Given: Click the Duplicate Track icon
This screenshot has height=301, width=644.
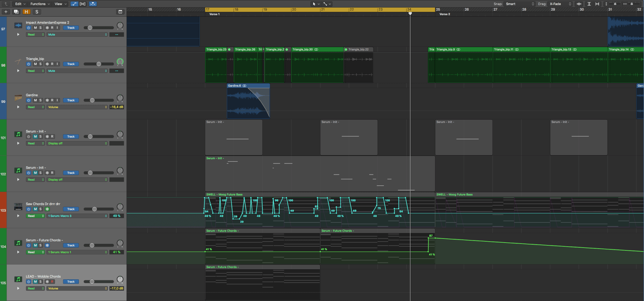Looking at the screenshot, I should [16, 12].
